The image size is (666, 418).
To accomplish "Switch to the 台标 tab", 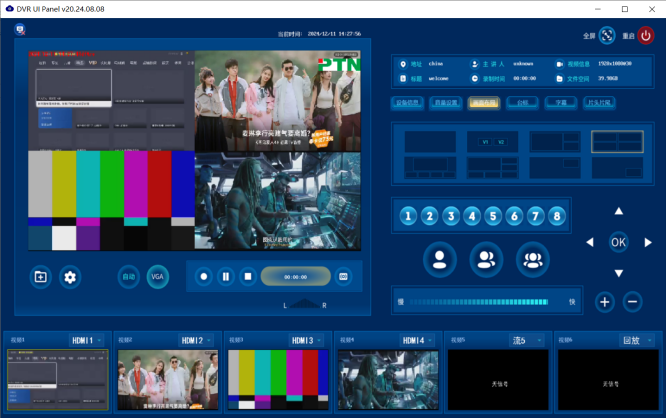I will pyautogui.click(x=522, y=103).
